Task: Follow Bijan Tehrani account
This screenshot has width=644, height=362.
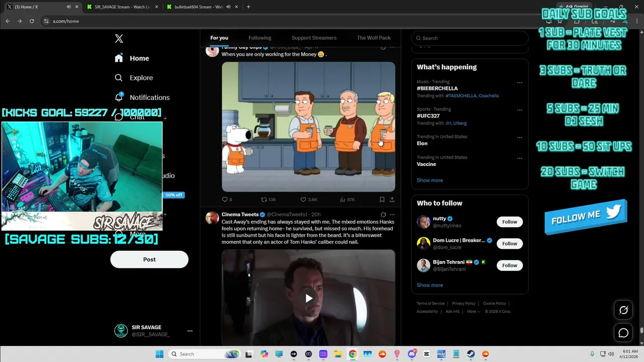Action: click(x=510, y=265)
